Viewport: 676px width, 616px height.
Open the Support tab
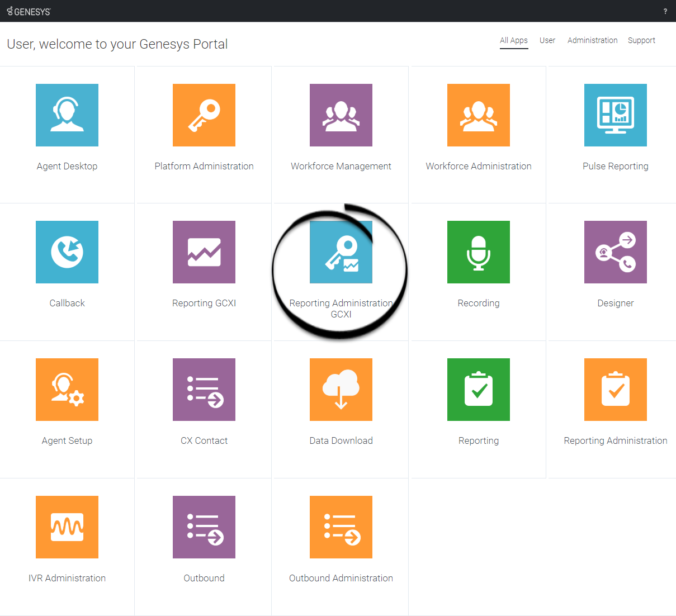(641, 40)
